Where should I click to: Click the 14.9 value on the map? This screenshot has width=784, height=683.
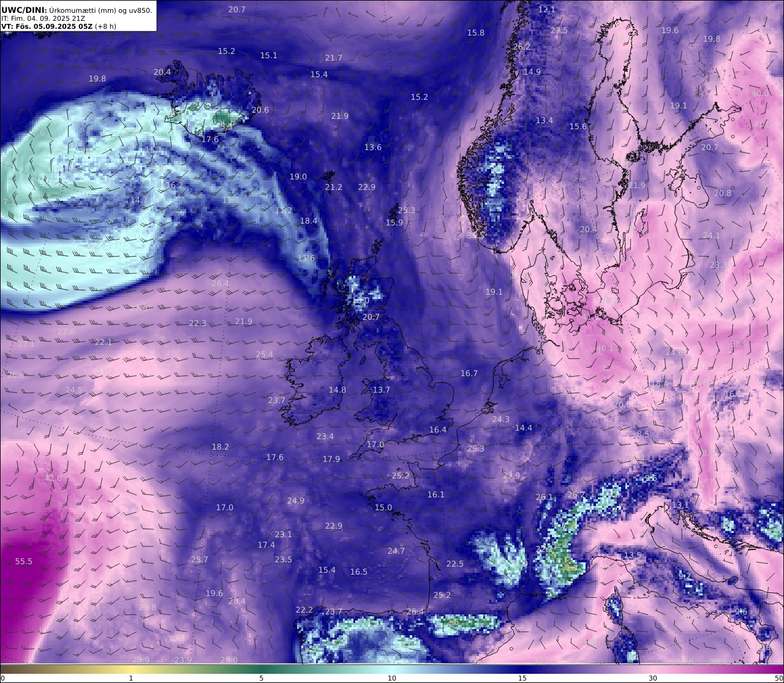532,72
